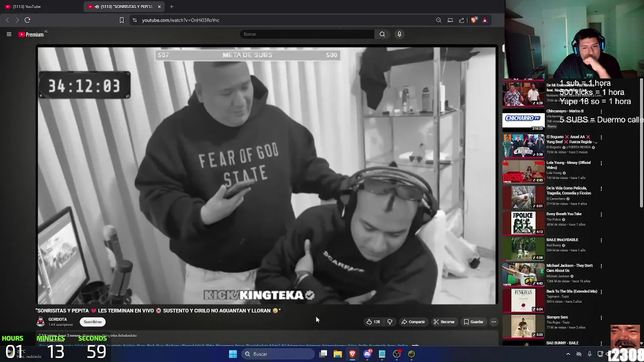Open site settings icon beside the URL
The width and height of the screenshot is (644, 362).
[134, 20]
